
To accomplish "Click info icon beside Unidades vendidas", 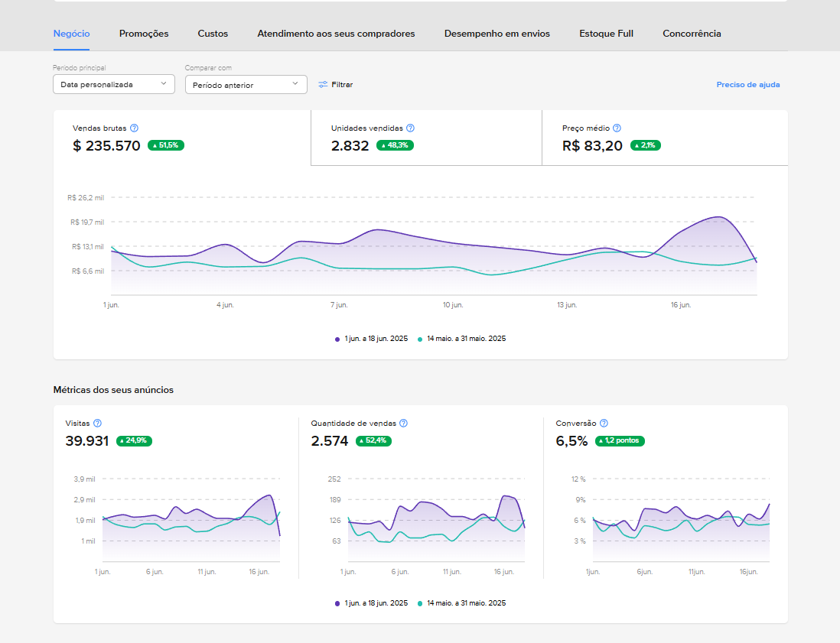I will pyautogui.click(x=411, y=128).
